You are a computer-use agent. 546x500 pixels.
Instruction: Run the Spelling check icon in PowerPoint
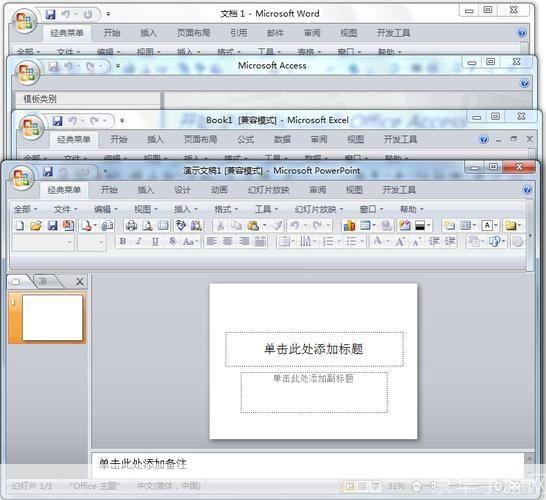(180, 226)
